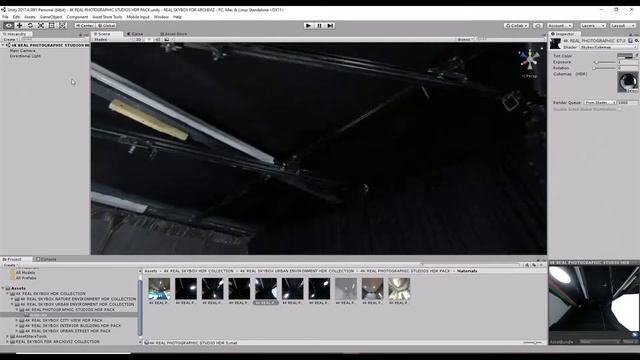Open the Shader dropdown in Inspector
Screen dimensions: 640x360
pyautogui.click(x=608, y=47)
